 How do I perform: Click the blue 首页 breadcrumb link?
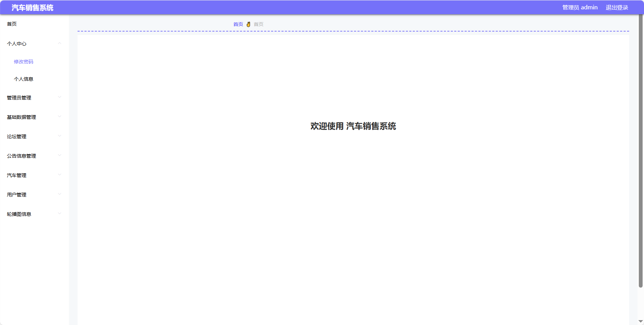point(238,24)
